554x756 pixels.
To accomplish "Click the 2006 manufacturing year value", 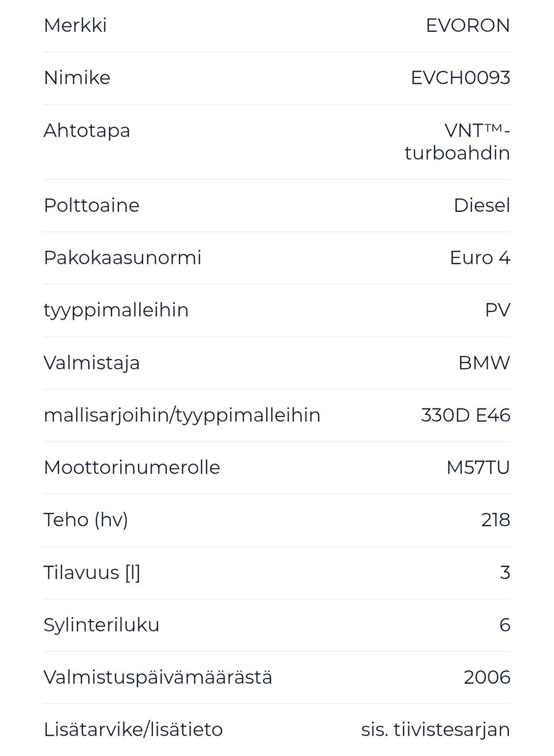I will pyautogui.click(x=487, y=678).
